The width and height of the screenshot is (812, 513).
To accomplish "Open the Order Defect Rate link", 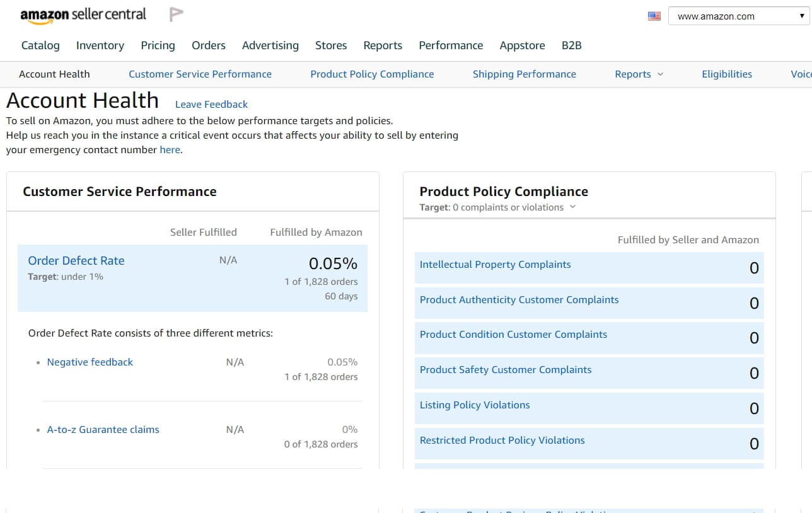I will (x=76, y=260).
